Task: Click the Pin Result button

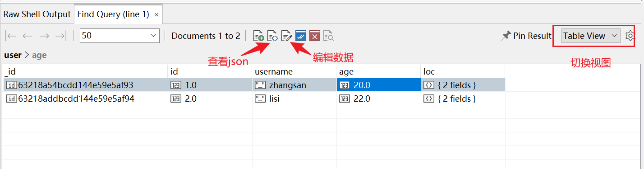Action: click(x=526, y=36)
